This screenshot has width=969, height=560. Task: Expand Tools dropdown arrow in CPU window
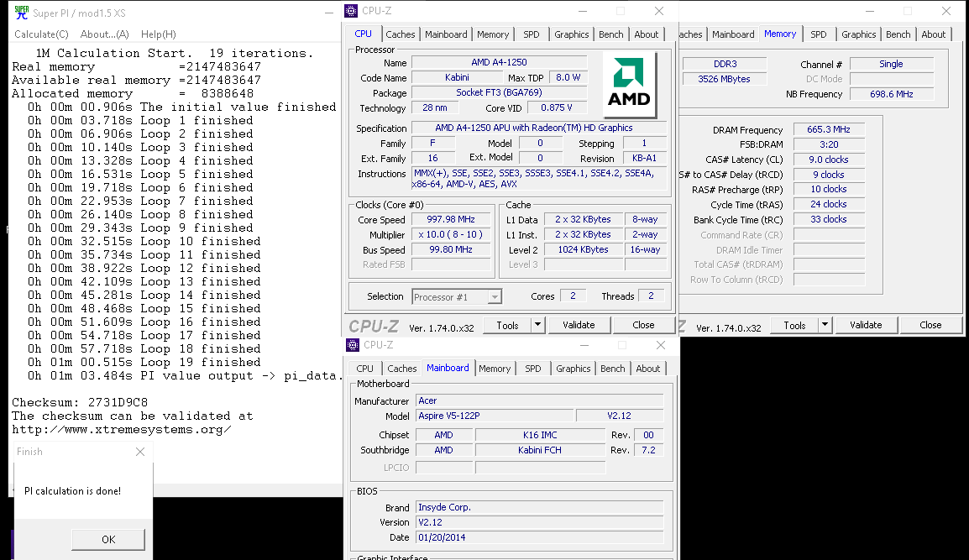537,325
